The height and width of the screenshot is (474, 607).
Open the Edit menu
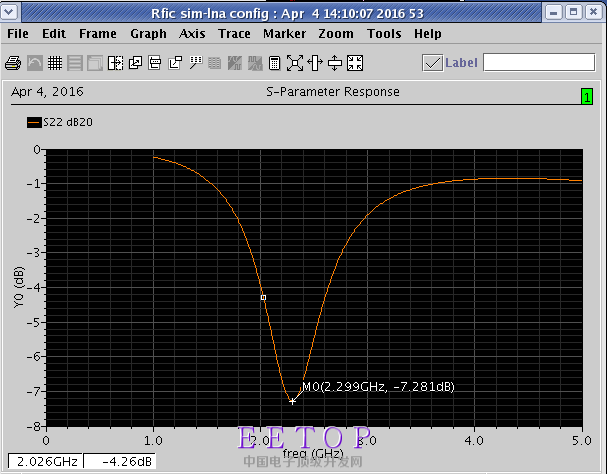coord(54,34)
